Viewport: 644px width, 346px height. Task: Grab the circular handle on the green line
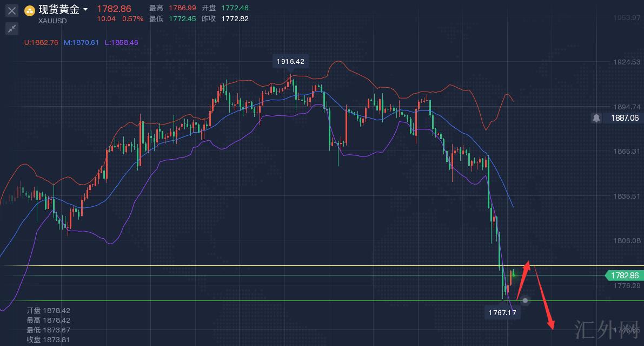pos(525,301)
